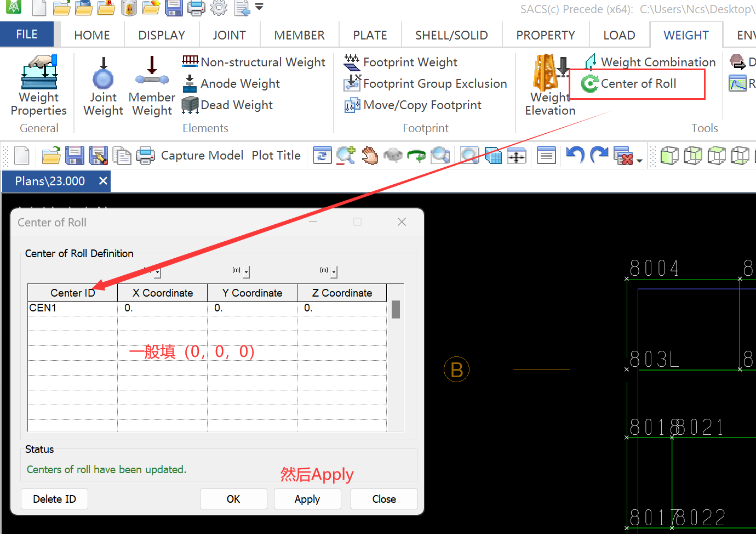Open the Weight Properties tool
This screenshot has width=756, height=534.
(38, 86)
